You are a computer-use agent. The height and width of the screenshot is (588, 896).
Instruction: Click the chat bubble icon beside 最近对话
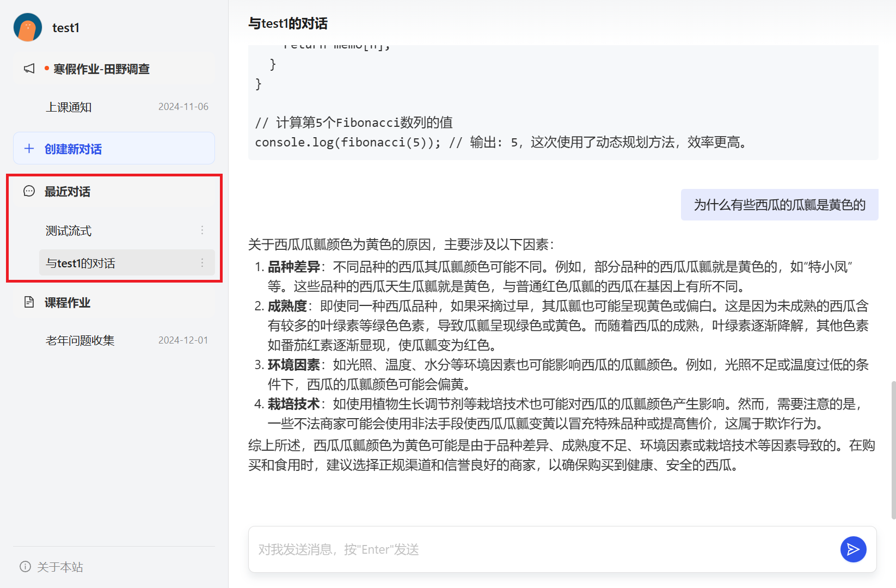29,191
